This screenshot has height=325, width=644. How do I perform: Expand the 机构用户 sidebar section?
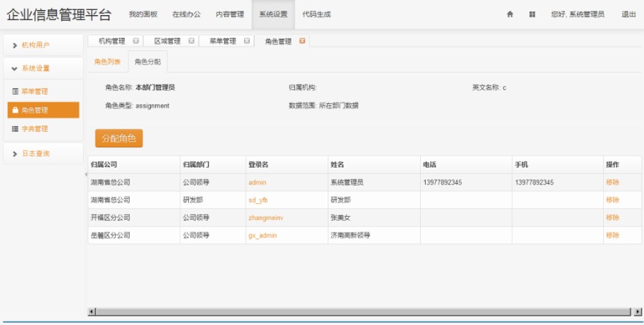[x=43, y=45]
